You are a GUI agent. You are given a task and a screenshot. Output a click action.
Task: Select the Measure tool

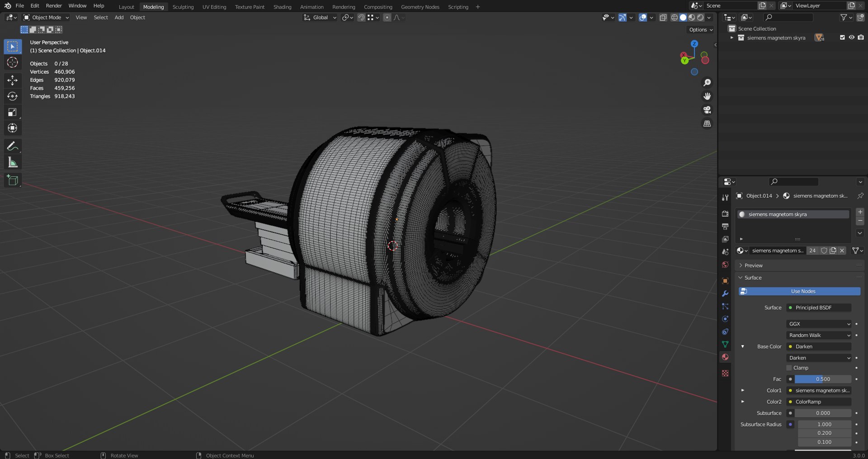tap(13, 162)
